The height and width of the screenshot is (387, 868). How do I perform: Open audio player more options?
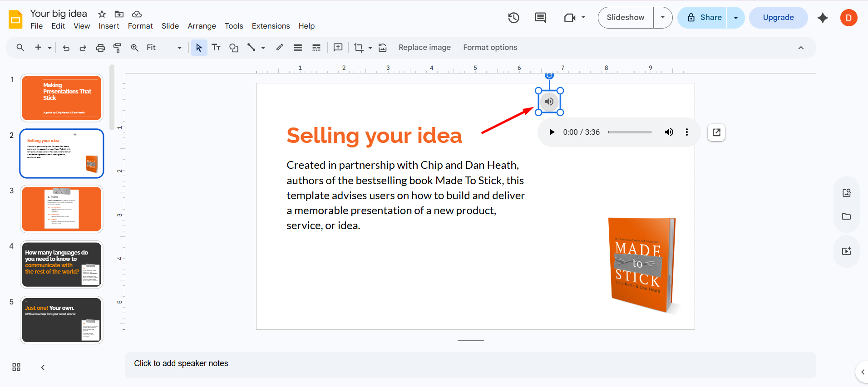tap(686, 132)
